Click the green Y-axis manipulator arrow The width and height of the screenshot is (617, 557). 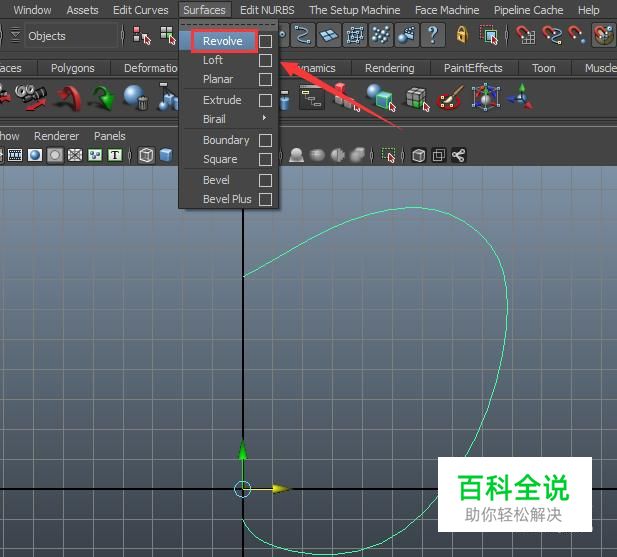pos(243,450)
